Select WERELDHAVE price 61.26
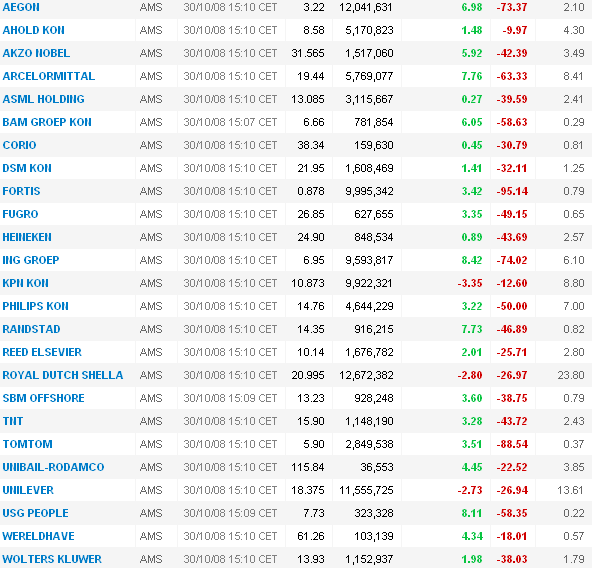Image resolution: width=592 pixels, height=568 pixels. (311, 537)
